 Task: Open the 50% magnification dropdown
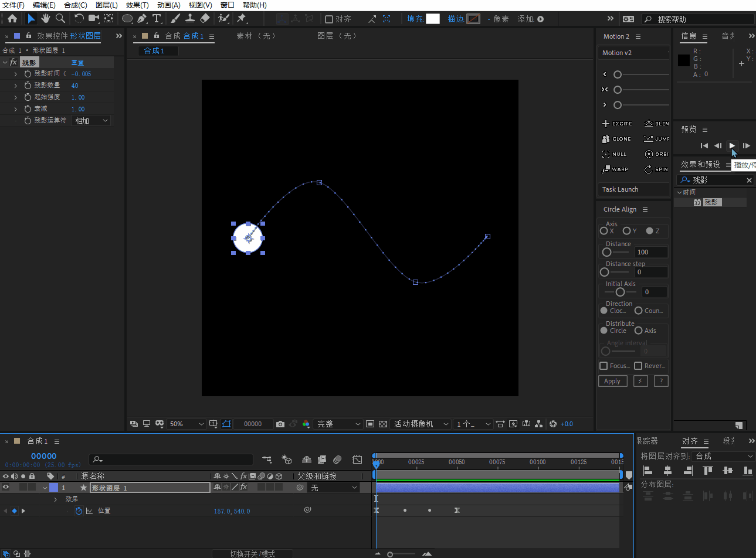187,424
